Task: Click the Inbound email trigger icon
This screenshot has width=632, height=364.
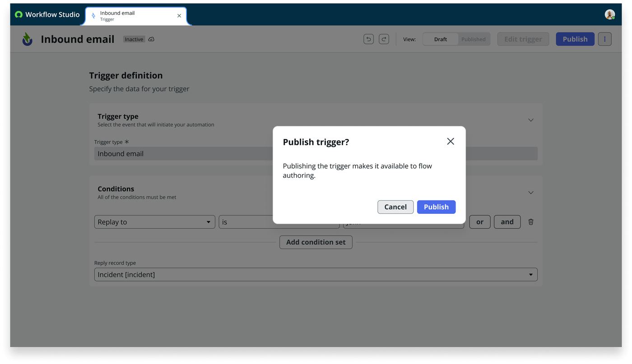Action: coord(27,39)
